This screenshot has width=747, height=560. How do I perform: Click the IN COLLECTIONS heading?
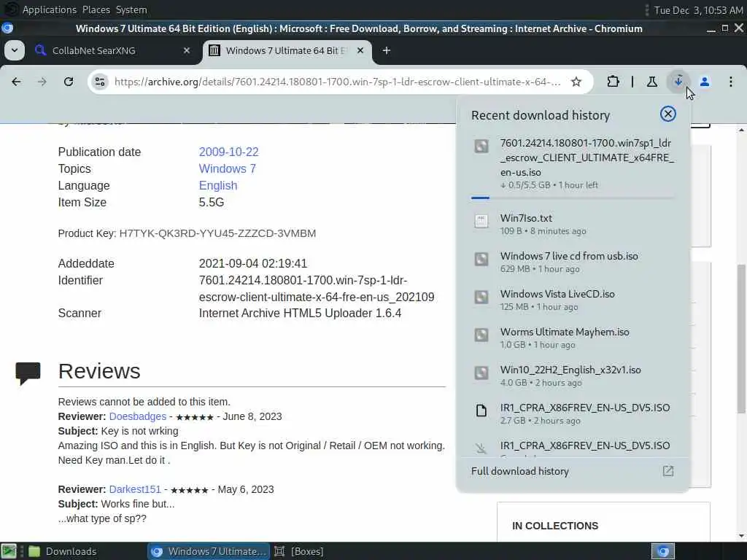[555, 526]
